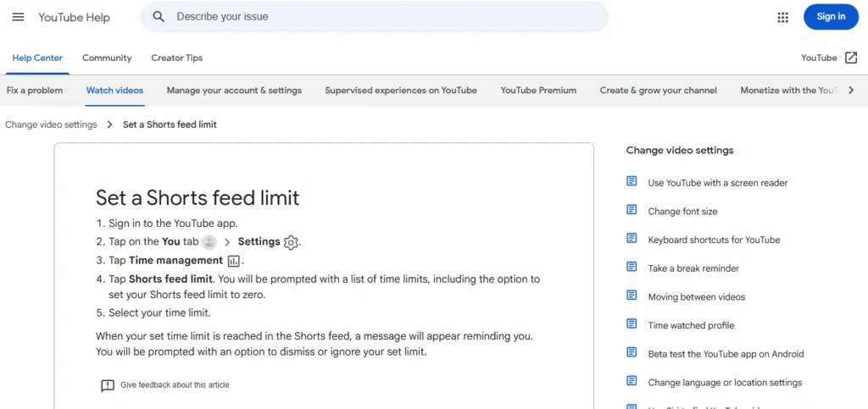Click article icon beside Change font size
This screenshot has height=409, width=868.
[x=632, y=209]
